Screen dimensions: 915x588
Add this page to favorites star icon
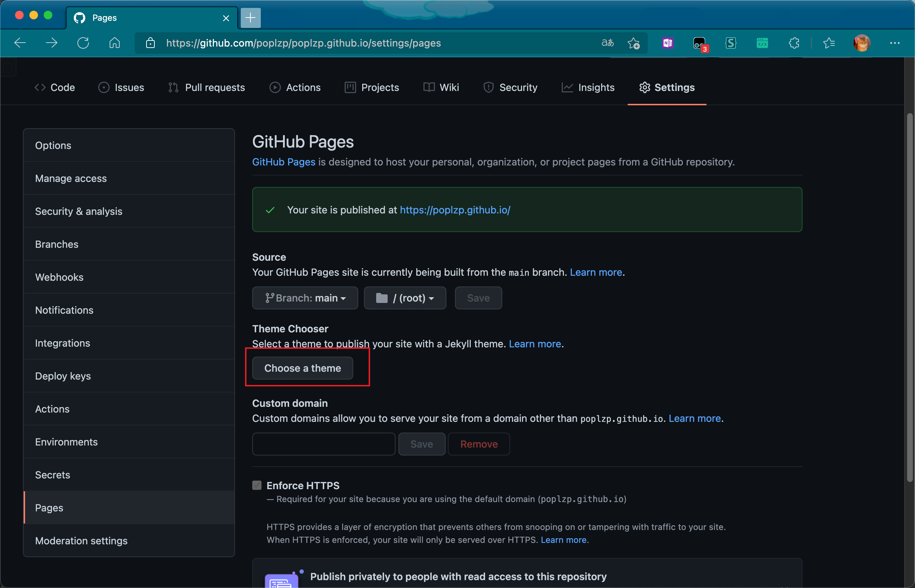(634, 43)
